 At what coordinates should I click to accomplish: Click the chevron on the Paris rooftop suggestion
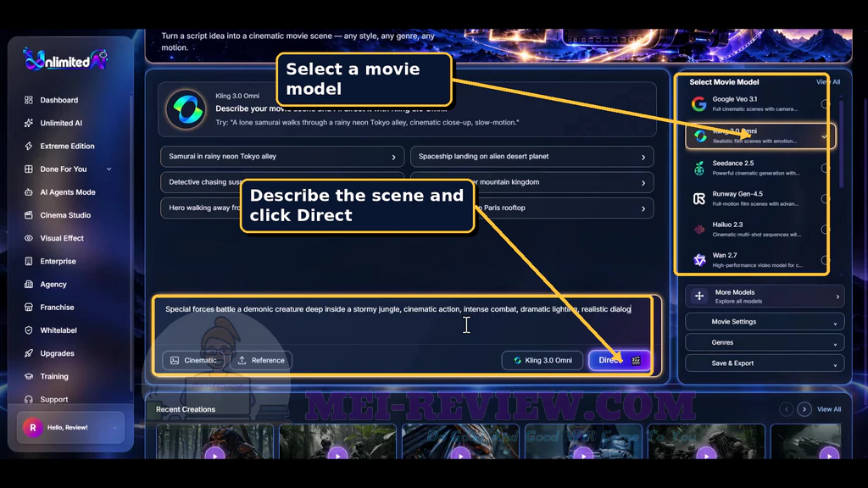click(643, 208)
